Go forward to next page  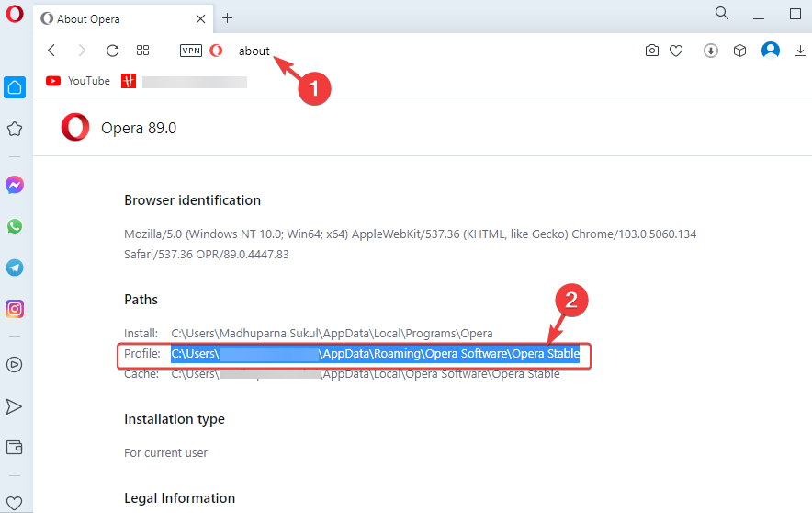point(82,51)
